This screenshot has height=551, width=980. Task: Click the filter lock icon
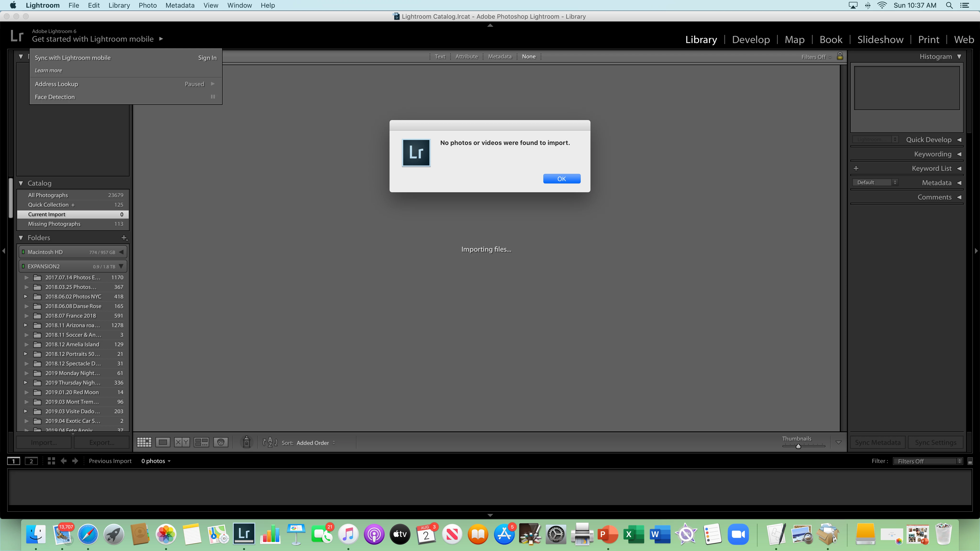tap(840, 56)
